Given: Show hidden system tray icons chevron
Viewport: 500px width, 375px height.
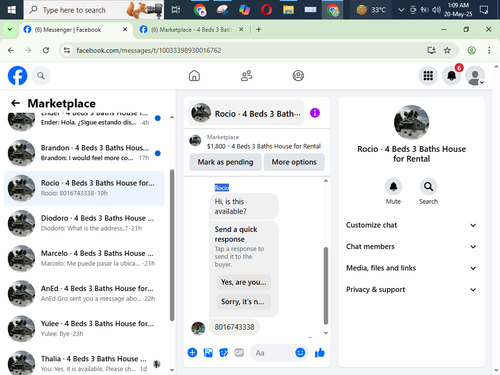Looking at the screenshot, I should [401, 10].
